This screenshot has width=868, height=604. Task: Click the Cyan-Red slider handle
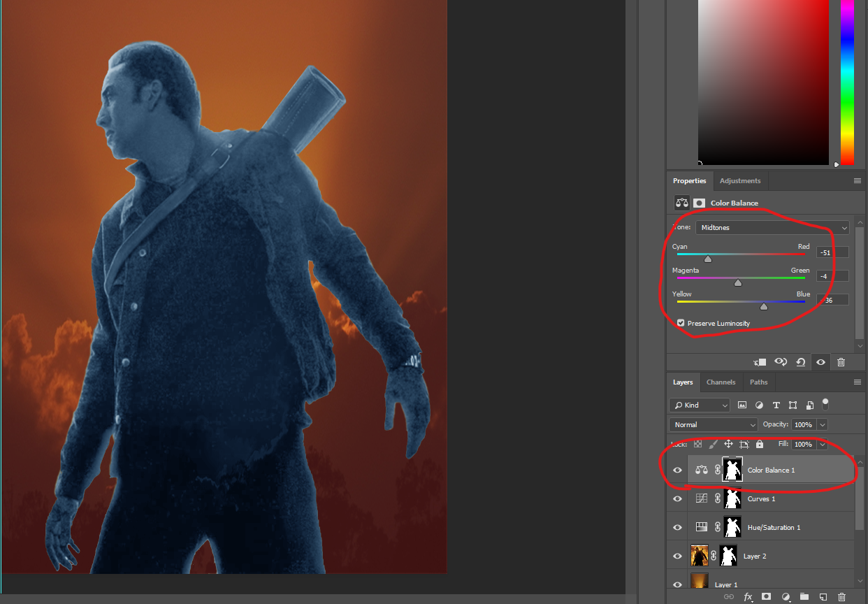tap(707, 259)
